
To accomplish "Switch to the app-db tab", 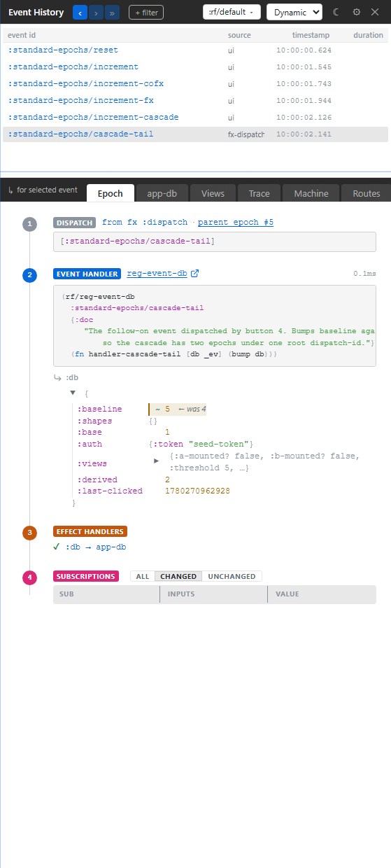I will click(x=162, y=194).
